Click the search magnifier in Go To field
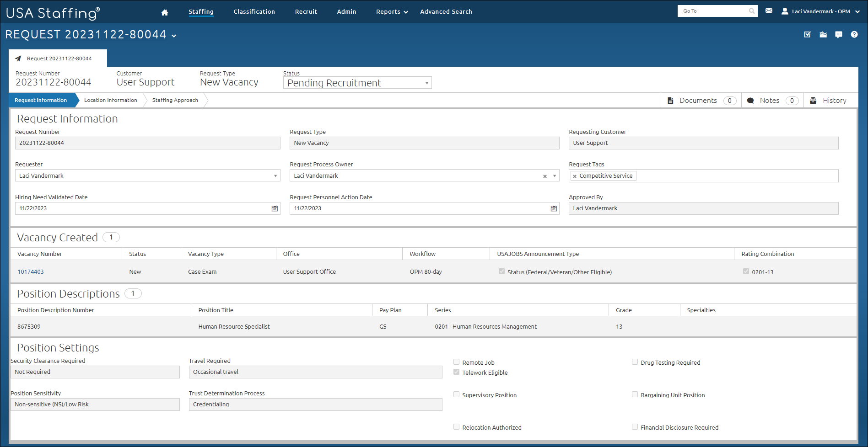The height and width of the screenshot is (447, 868). click(x=751, y=11)
